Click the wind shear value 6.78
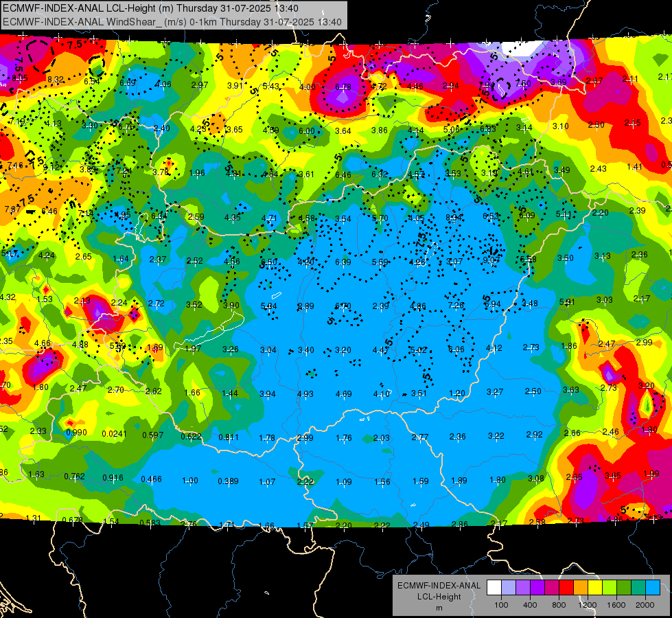Screen dimensions: 672x618 (343, 87)
